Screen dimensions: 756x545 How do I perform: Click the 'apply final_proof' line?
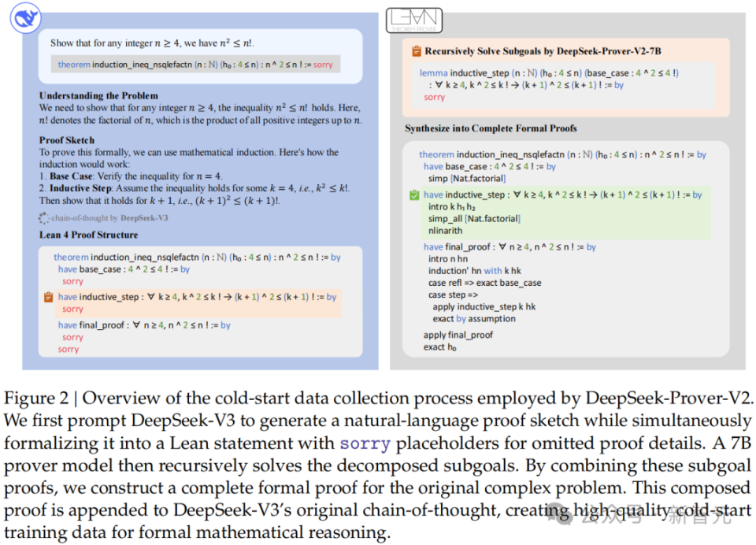(x=458, y=335)
